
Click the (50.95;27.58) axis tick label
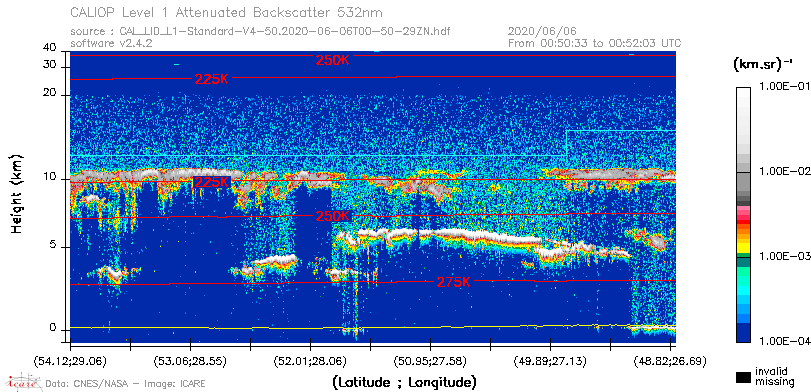click(x=430, y=360)
